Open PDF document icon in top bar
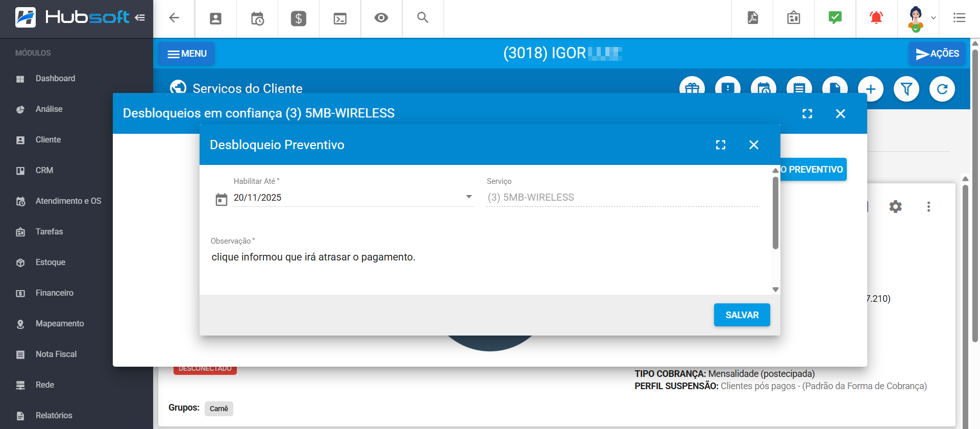This screenshot has width=980, height=429. click(753, 18)
